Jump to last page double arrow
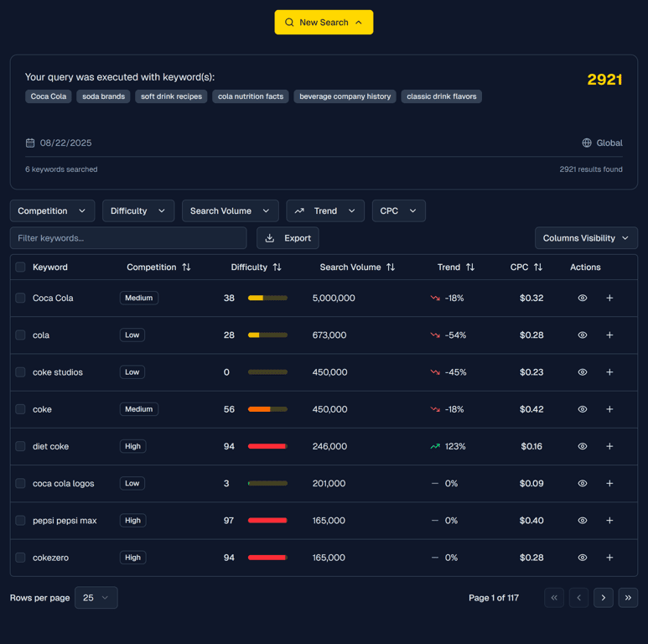This screenshot has width=648, height=644. 628,598
